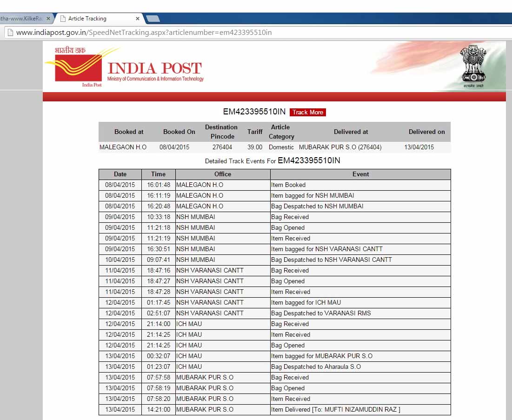The image size is (512, 420).
Task: Click the time cell 00:32:07
Action: click(x=159, y=356)
